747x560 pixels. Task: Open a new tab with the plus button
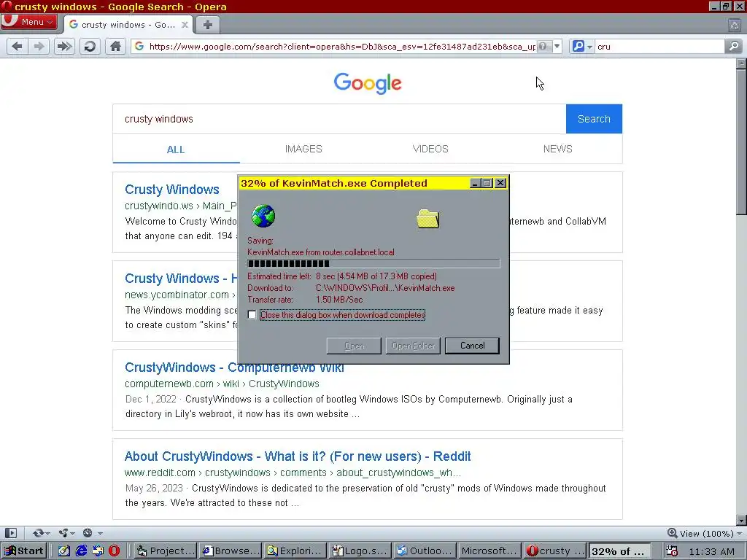click(x=208, y=25)
